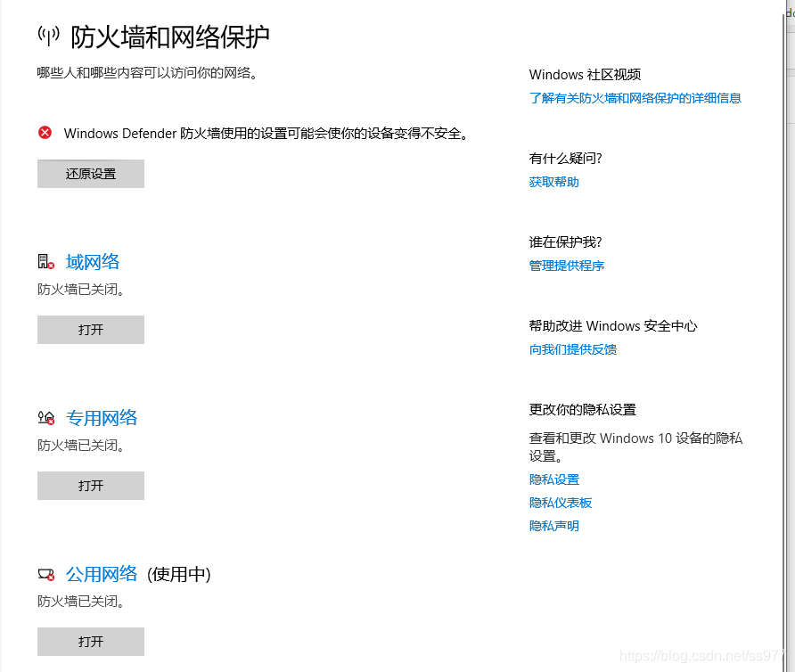This screenshot has width=795, height=672.
Task: Click the 有什么疑问? heading
Action: pyautogui.click(x=565, y=159)
